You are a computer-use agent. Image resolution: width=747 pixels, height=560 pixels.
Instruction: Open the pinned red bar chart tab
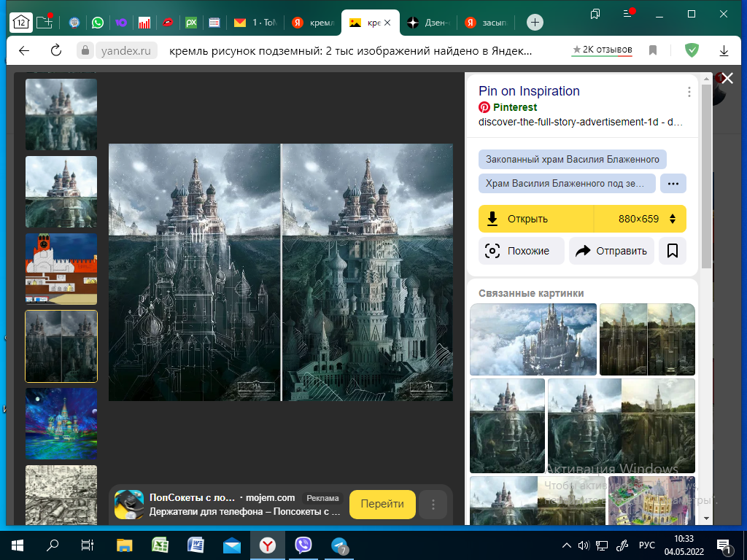coord(144,23)
